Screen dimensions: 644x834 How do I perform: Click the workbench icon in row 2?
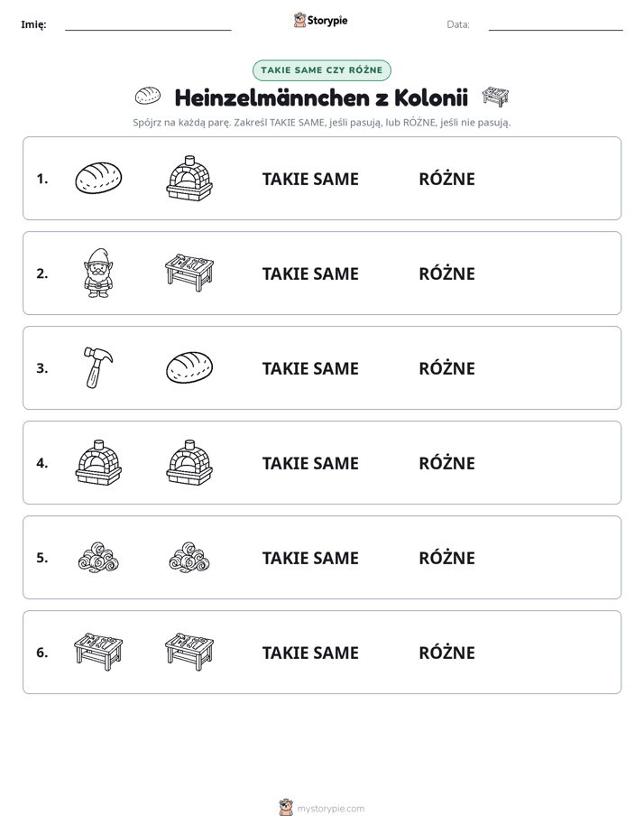(x=189, y=273)
